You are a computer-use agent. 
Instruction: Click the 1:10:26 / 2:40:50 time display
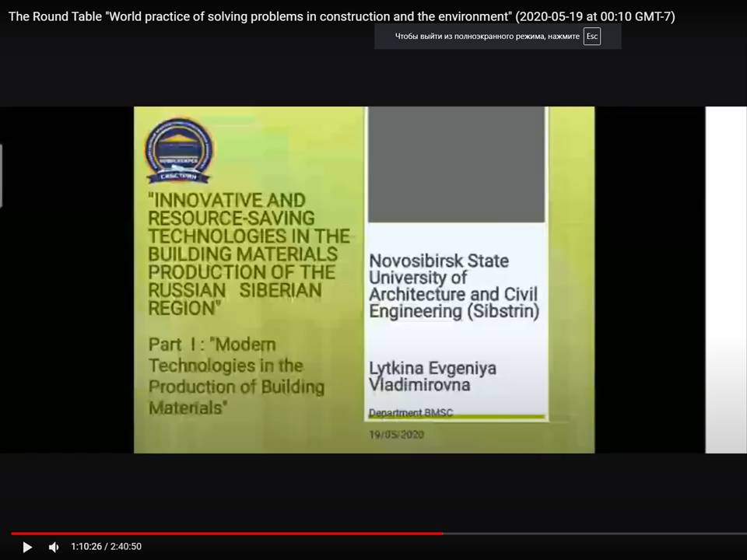click(107, 546)
